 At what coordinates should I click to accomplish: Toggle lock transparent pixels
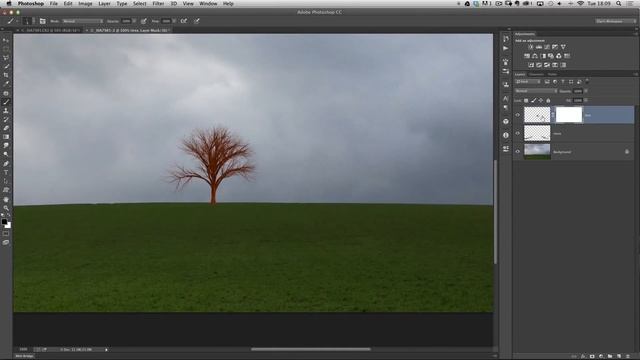(526, 100)
